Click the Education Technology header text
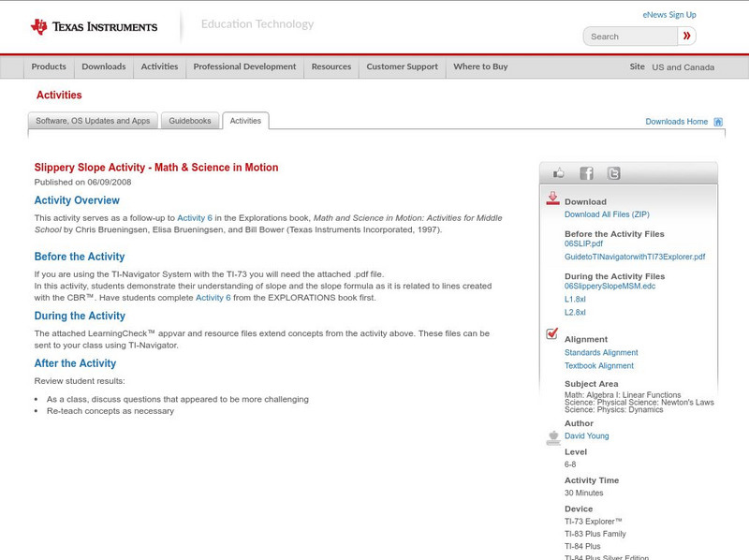 click(257, 24)
